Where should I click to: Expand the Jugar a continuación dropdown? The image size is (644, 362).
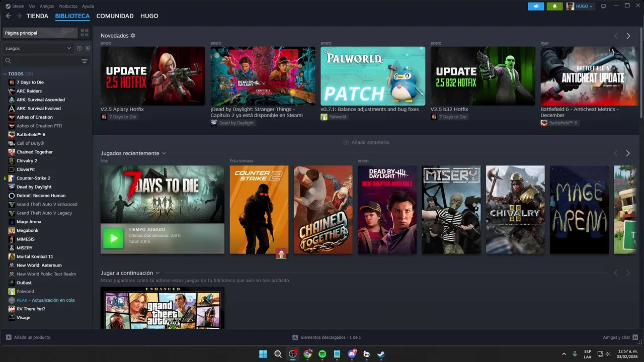pyautogui.click(x=157, y=273)
